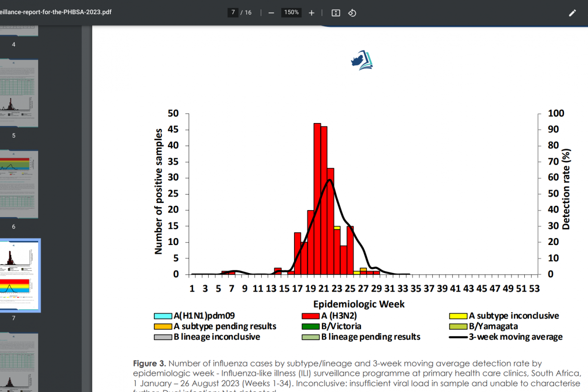This screenshot has width=588, height=392.
Task: Click the cyan A(H1N1)pdm09 legend swatch
Action: click(163, 316)
